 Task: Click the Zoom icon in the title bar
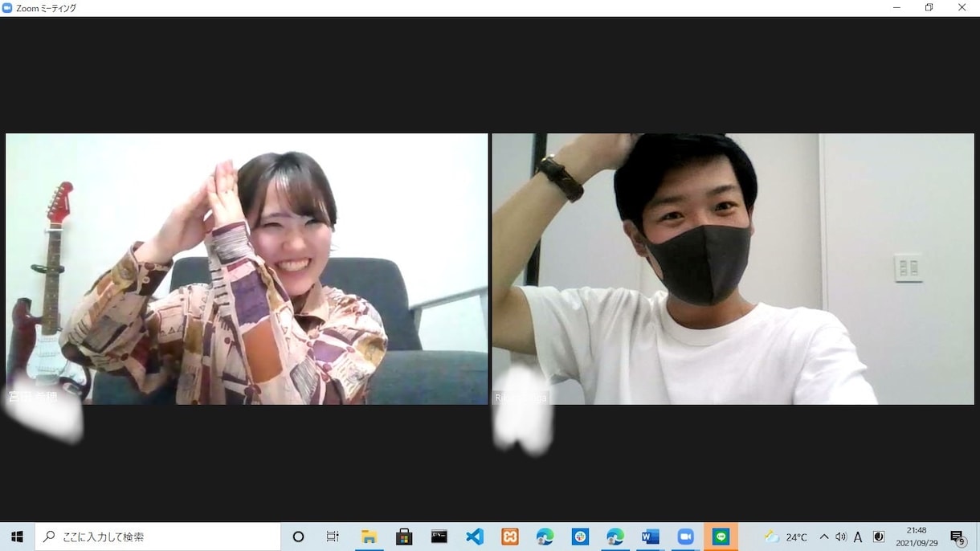(7, 8)
